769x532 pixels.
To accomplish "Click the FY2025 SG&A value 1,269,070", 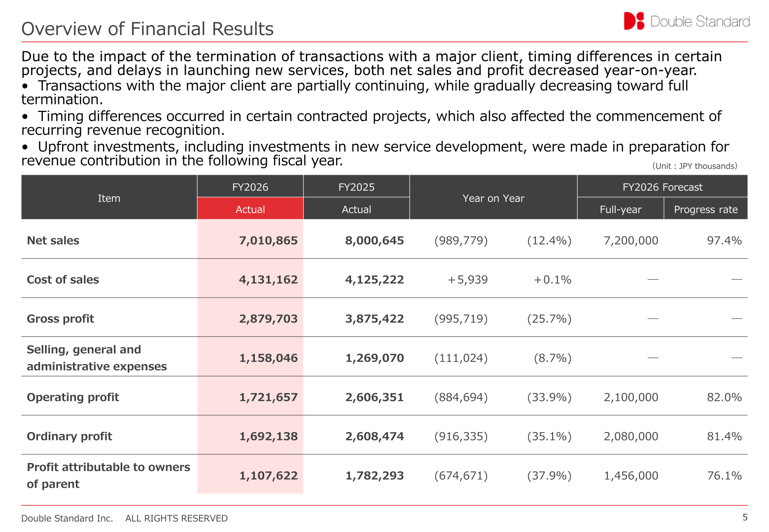I will [375, 358].
